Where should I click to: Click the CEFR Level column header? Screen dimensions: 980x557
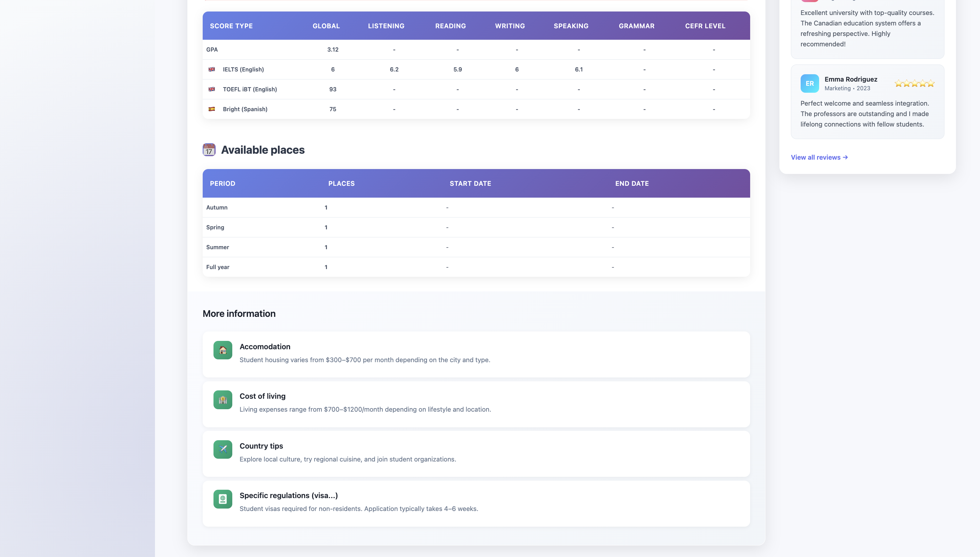point(705,26)
